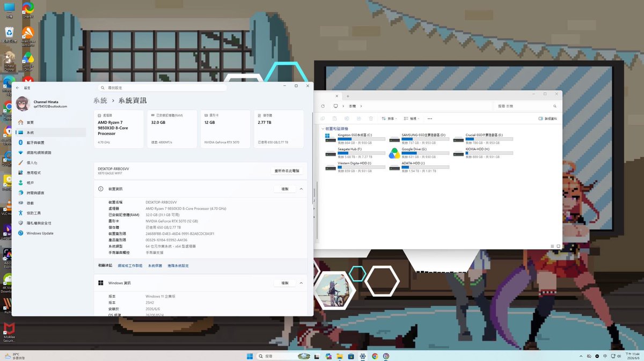
Task: Open 協助工具 settings page
Action: click(x=50, y=213)
